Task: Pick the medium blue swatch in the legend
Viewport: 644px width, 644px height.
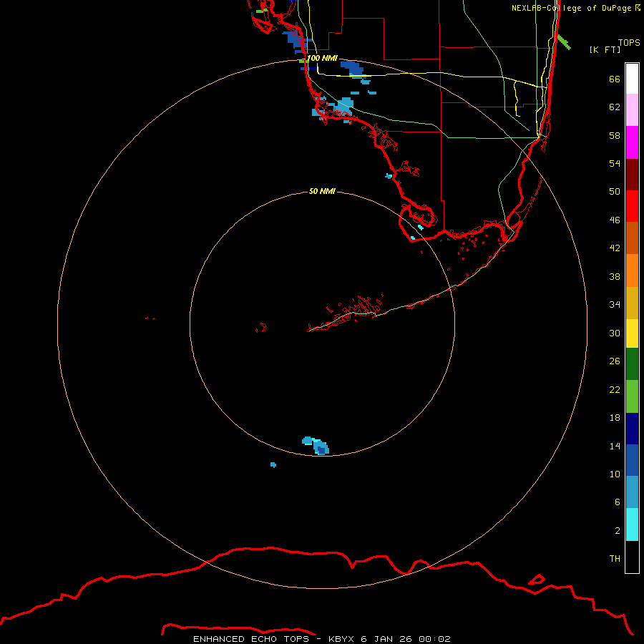Action: click(x=632, y=459)
